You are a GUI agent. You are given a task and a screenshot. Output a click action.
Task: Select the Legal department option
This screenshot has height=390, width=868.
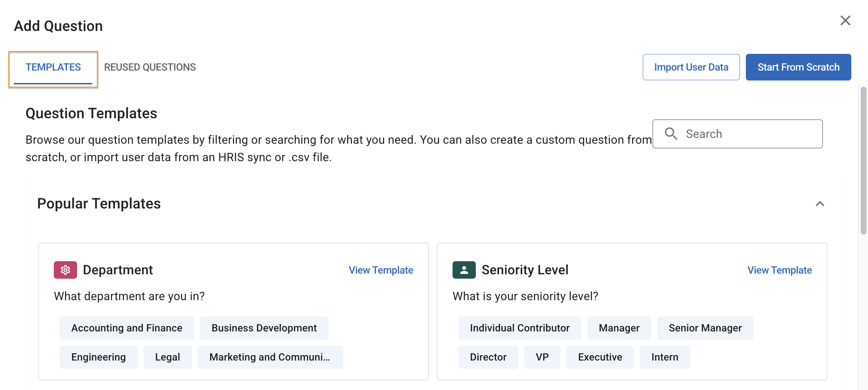(167, 357)
